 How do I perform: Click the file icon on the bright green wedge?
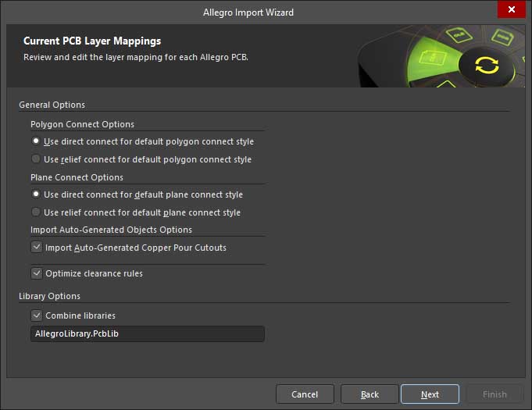[431, 57]
